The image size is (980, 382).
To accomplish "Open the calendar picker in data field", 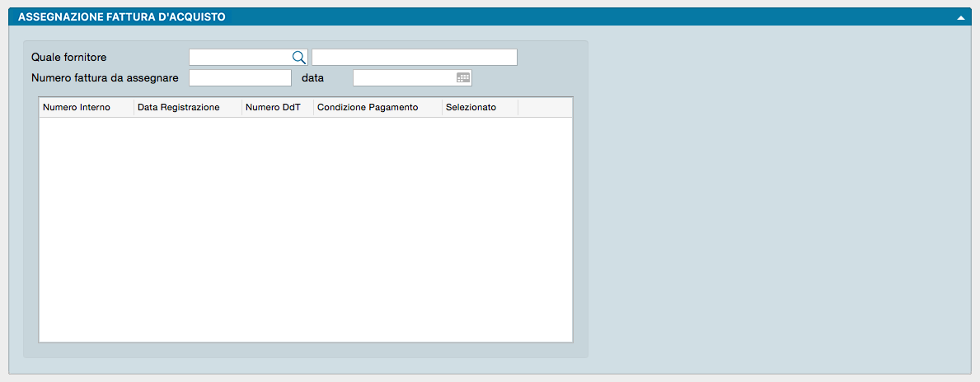I will (463, 77).
